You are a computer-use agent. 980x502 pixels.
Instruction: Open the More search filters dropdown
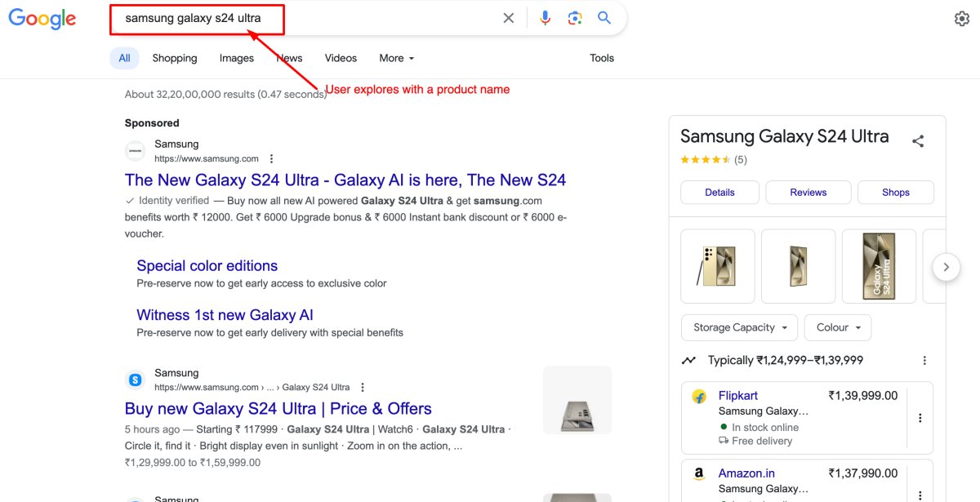click(x=397, y=58)
